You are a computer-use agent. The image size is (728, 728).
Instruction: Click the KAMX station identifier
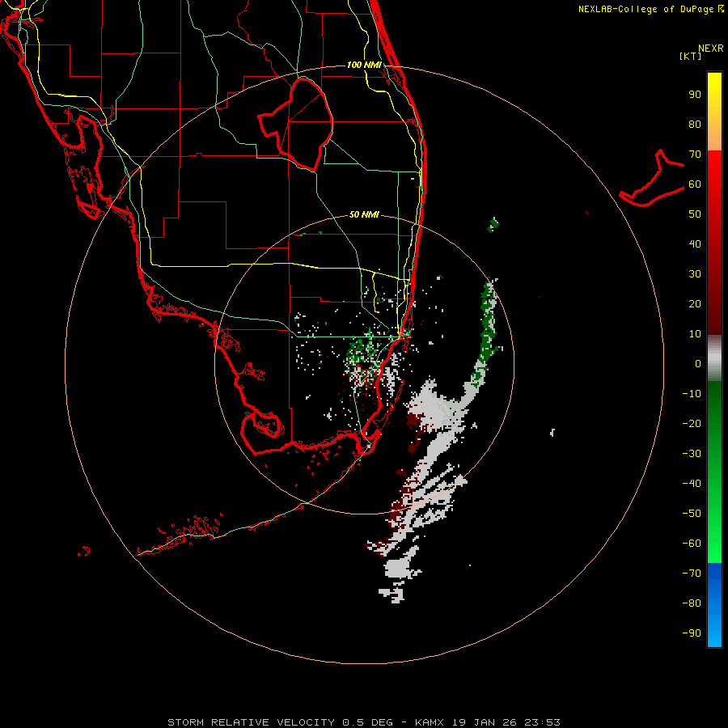pyautogui.click(x=430, y=722)
